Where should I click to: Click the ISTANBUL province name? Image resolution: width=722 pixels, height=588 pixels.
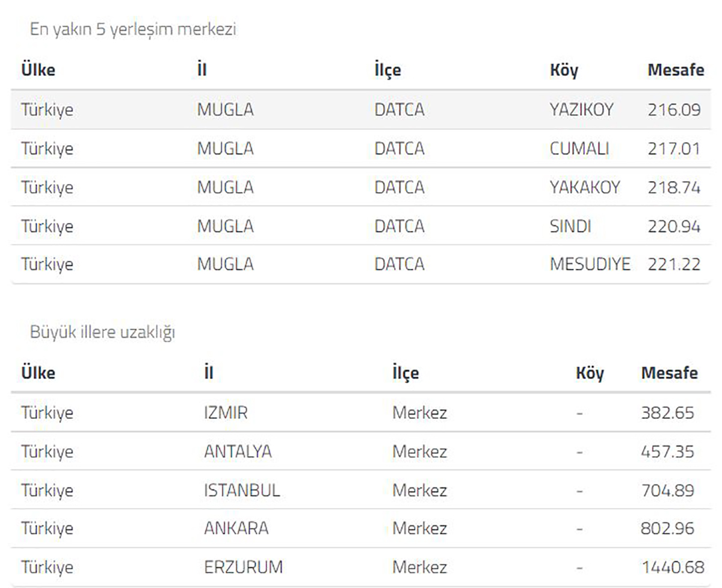point(242,490)
